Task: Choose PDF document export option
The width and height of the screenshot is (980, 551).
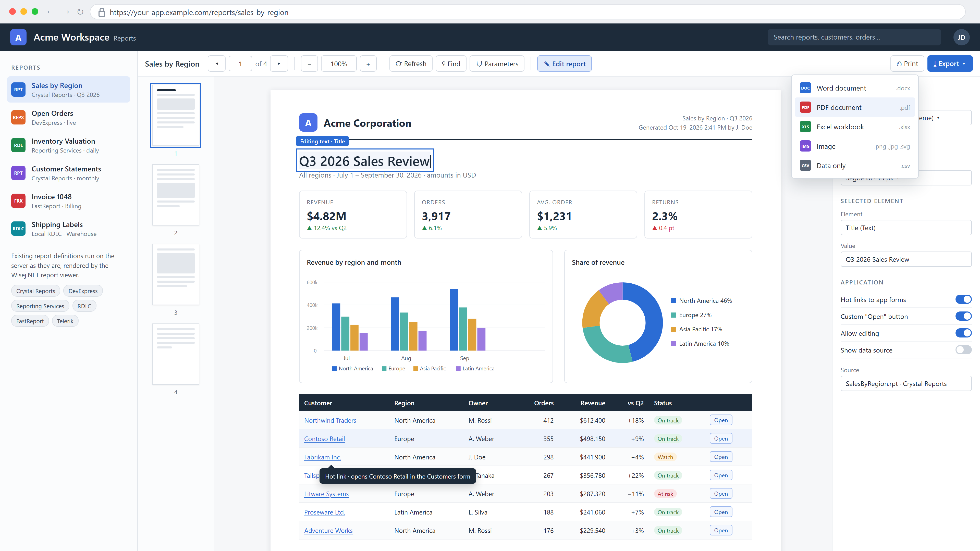Action: [854, 107]
